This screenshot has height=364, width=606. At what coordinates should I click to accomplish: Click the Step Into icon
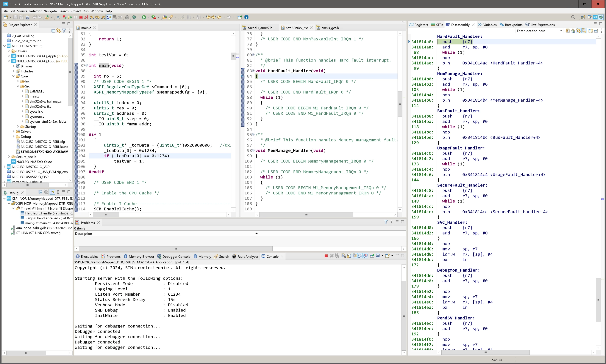[x=92, y=17]
